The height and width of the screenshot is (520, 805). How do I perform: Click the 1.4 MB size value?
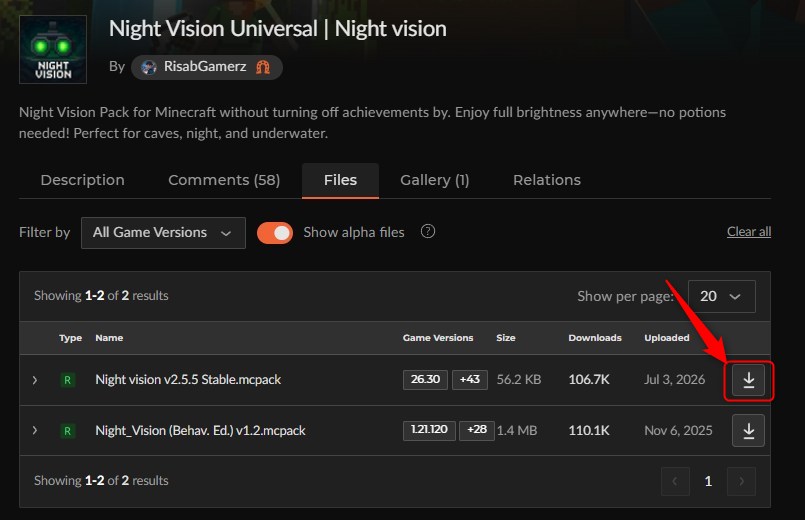(517, 430)
